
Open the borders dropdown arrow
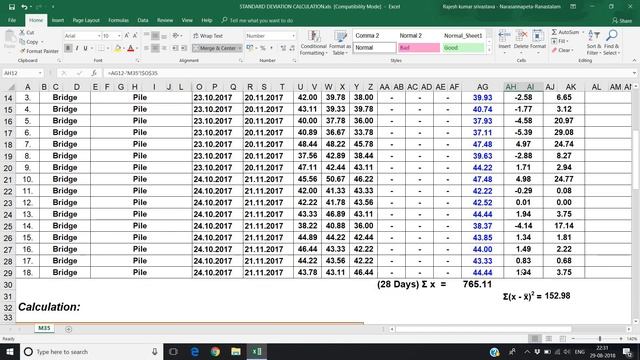pos(108,48)
